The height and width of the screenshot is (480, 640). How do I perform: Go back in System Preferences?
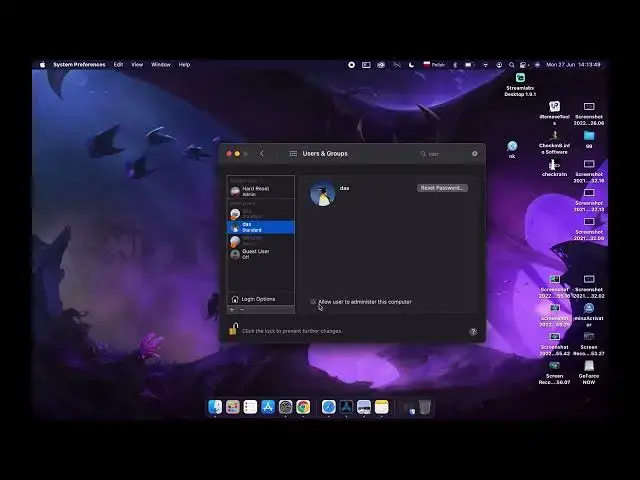coord(262,154)
